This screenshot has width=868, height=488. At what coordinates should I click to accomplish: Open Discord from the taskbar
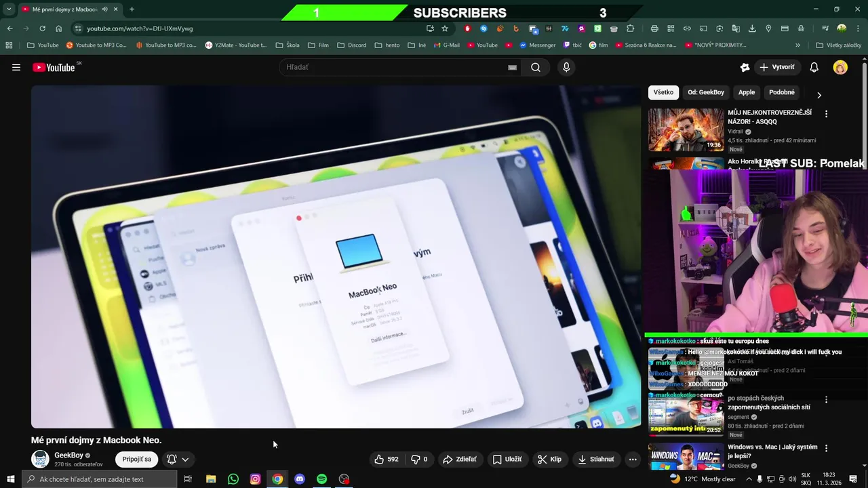click(300, 479)
